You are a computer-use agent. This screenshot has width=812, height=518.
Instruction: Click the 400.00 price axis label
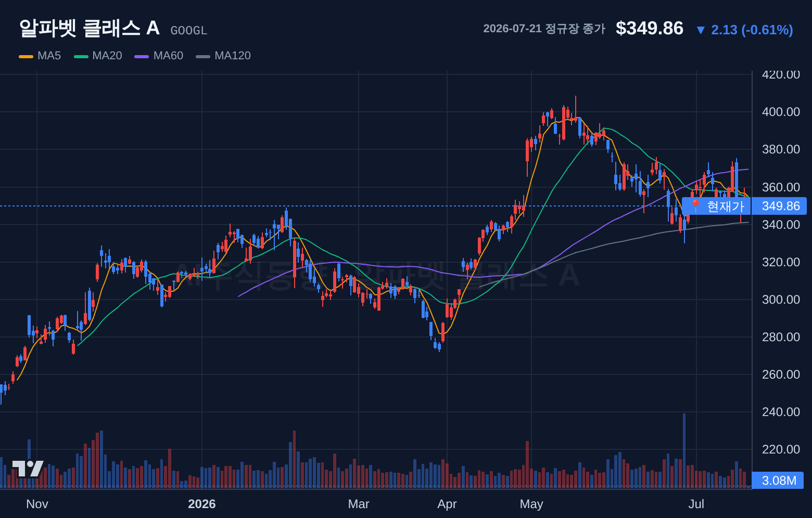click(x=781, y=112)
